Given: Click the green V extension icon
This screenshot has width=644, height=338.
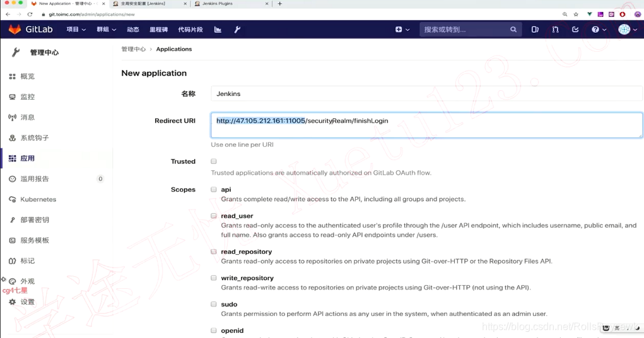Looking at the screenshot, I should point(590,15).
